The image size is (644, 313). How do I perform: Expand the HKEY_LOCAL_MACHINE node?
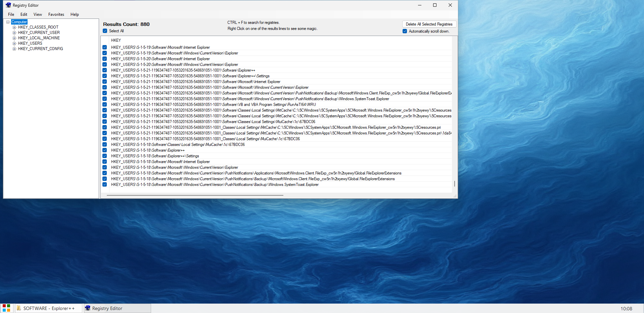(14, 38)
